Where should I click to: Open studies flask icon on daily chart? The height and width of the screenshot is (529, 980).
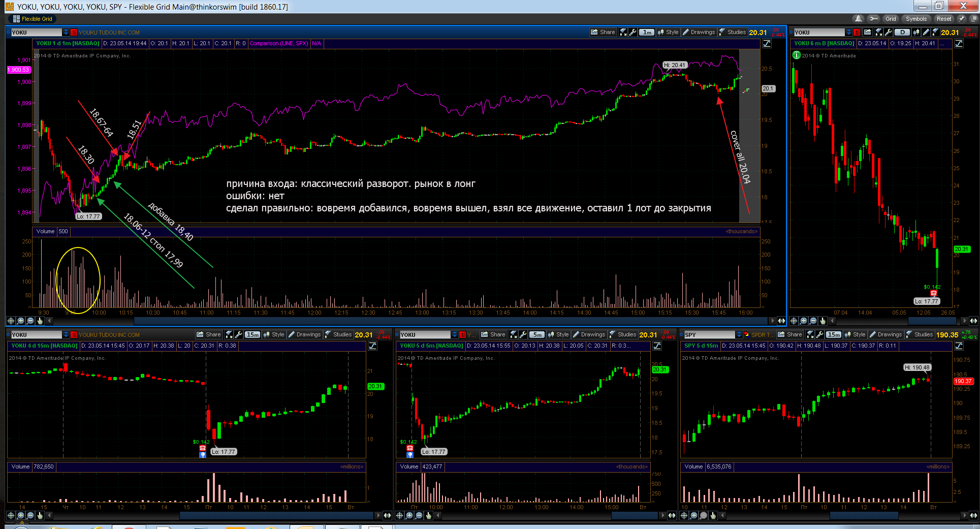pyautogui.click(x=935, y=33)
